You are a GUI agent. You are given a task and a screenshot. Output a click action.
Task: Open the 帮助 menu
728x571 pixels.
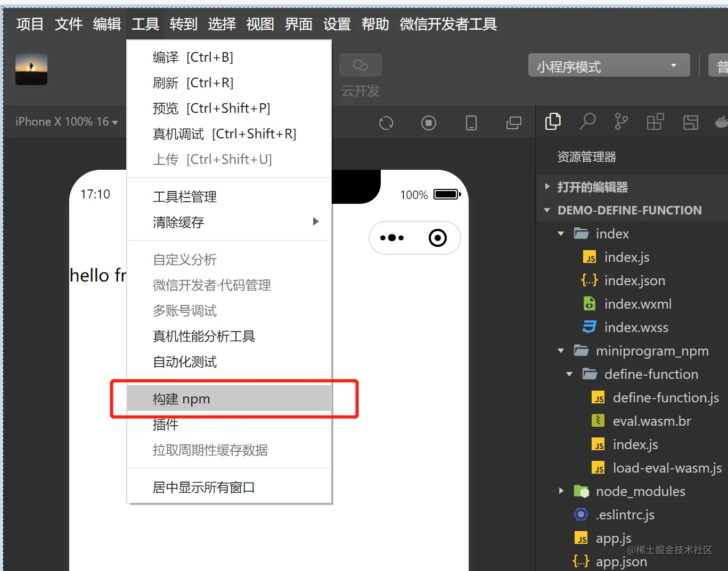(x=375, y=24)
